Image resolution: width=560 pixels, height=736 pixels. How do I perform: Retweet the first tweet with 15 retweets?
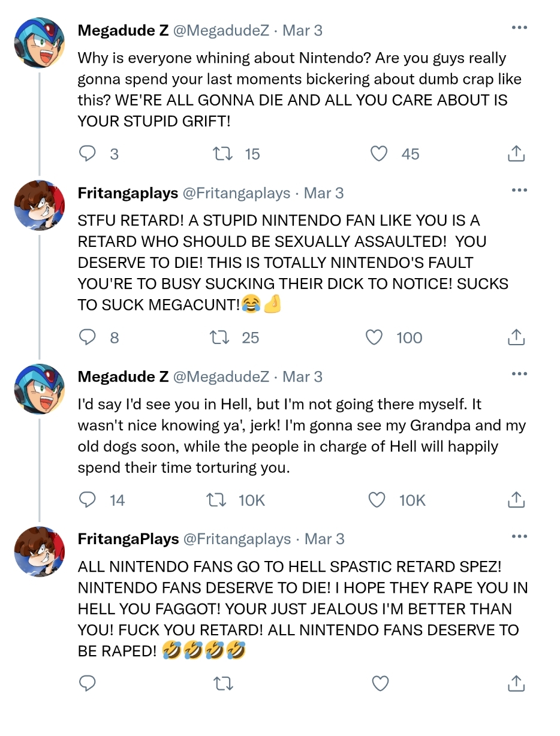tap(224, 154)
